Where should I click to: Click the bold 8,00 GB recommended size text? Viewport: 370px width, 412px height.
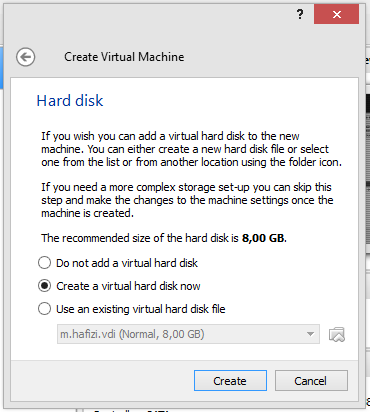click(263, 238)
